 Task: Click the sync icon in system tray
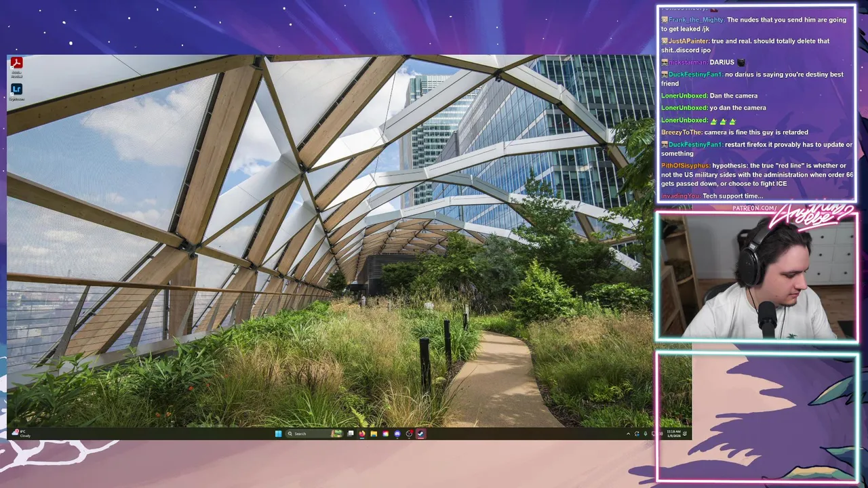point(637,434)
